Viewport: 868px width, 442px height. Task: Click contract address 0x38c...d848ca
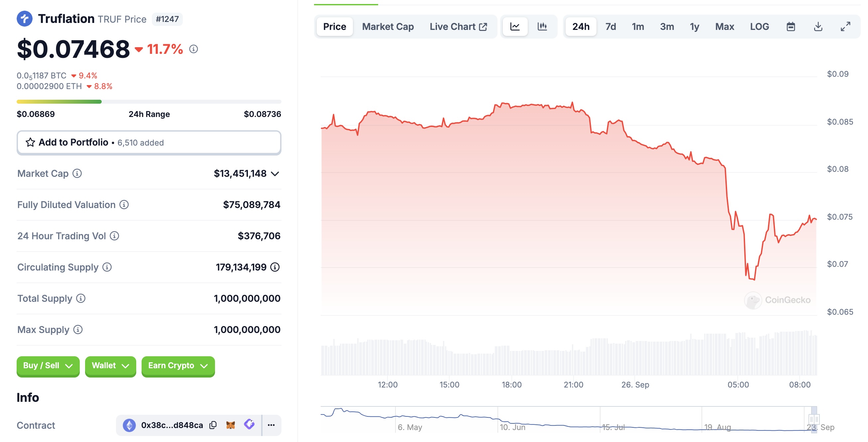pos(172,425)
